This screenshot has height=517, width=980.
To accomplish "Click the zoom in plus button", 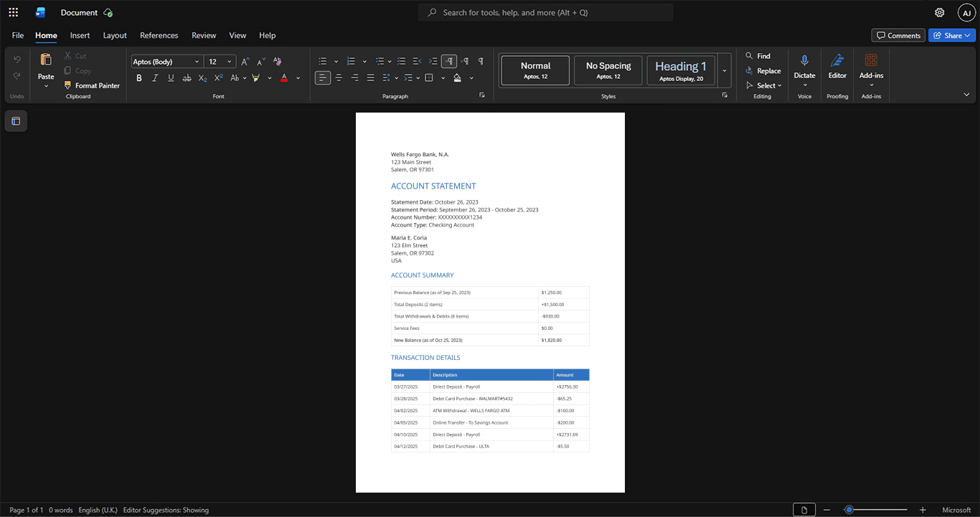I will [923, 510].
